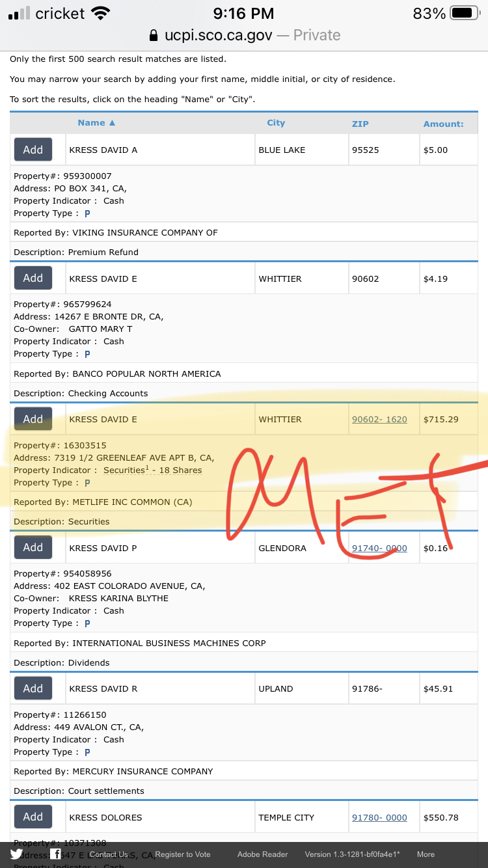Click the ZIP column heading
This screenshot has width=488, height=868.
click(x=360, y=123)
